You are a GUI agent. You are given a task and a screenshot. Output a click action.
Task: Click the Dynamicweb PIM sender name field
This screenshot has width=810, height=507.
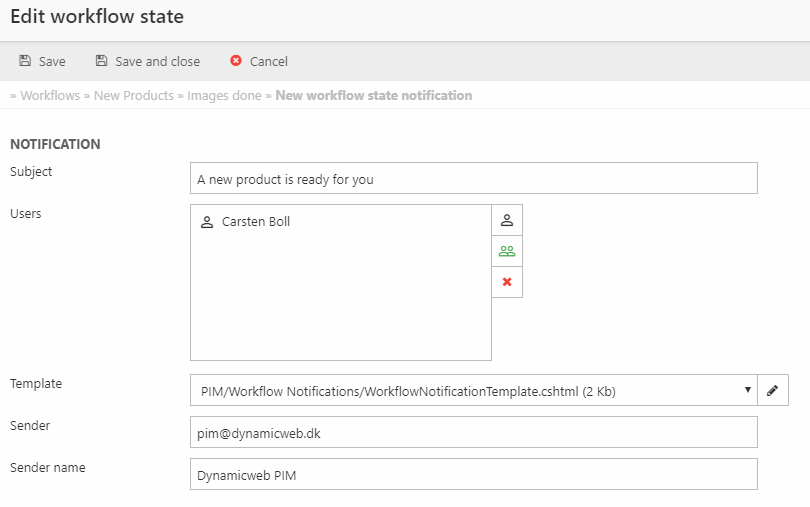[x=473, y=475]
